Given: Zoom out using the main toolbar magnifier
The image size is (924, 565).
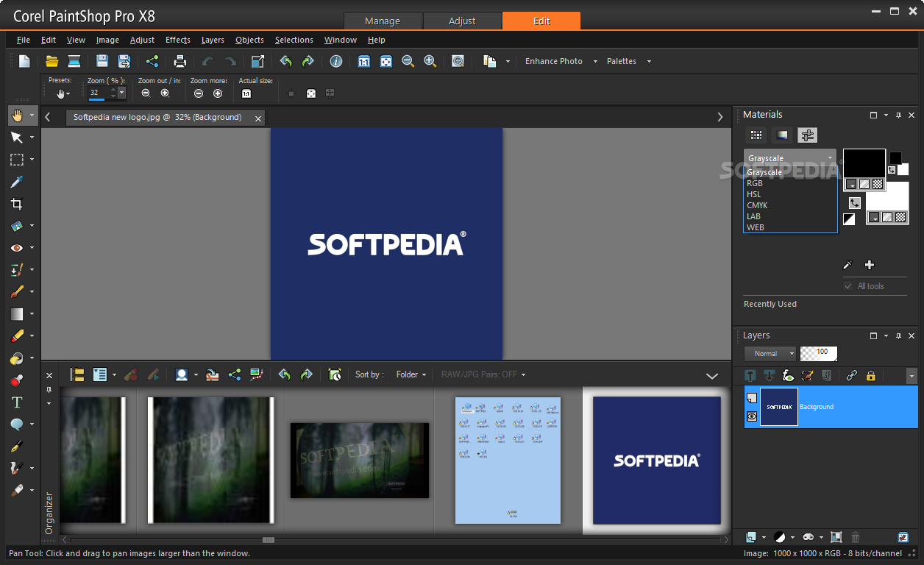Looking at the screenshot, I should point(408,61).
